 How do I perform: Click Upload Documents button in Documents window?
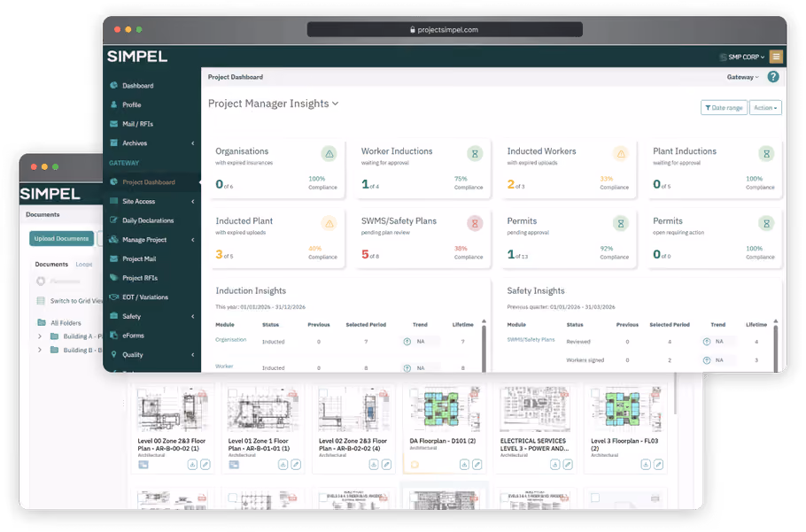61,239
